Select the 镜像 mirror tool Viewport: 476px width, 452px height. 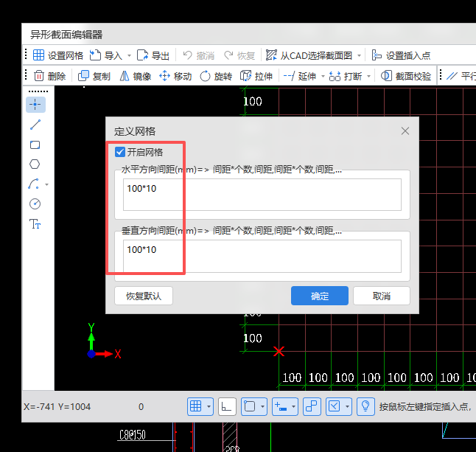[135, 76]
